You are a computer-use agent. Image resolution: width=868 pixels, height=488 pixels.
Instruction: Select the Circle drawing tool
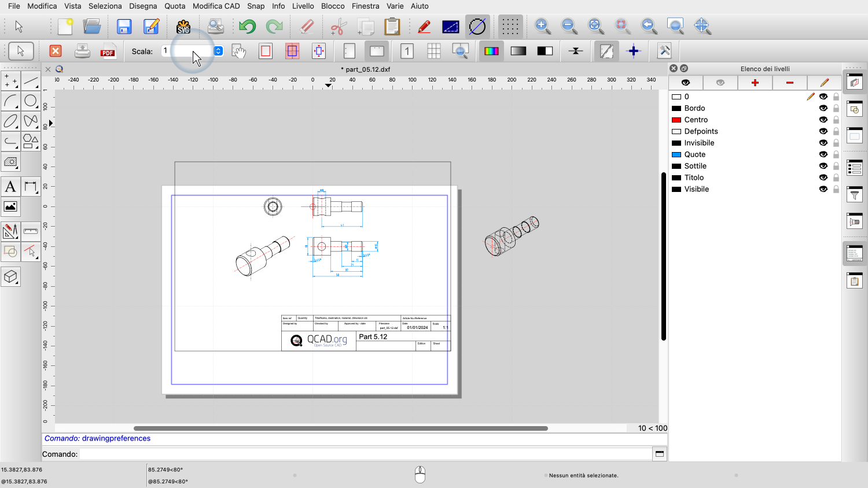pos(31,101)
